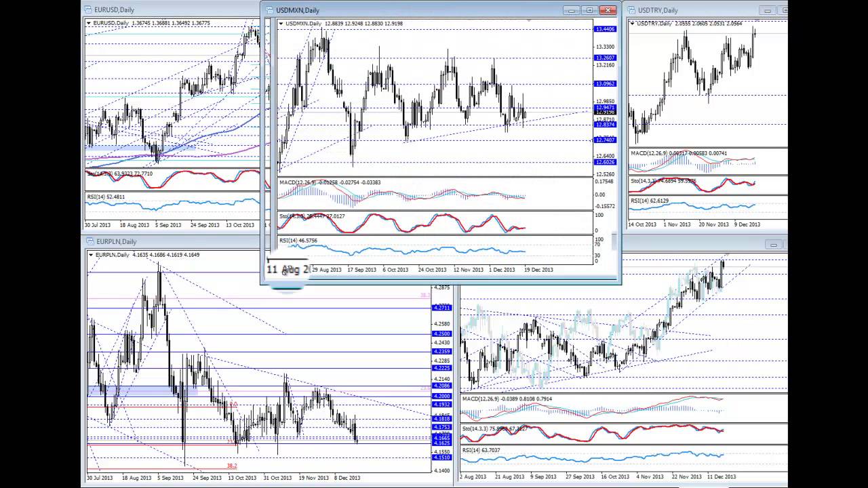
Task: Activate the USDTRY,Daily window title bar
Action: coord(705,10)
